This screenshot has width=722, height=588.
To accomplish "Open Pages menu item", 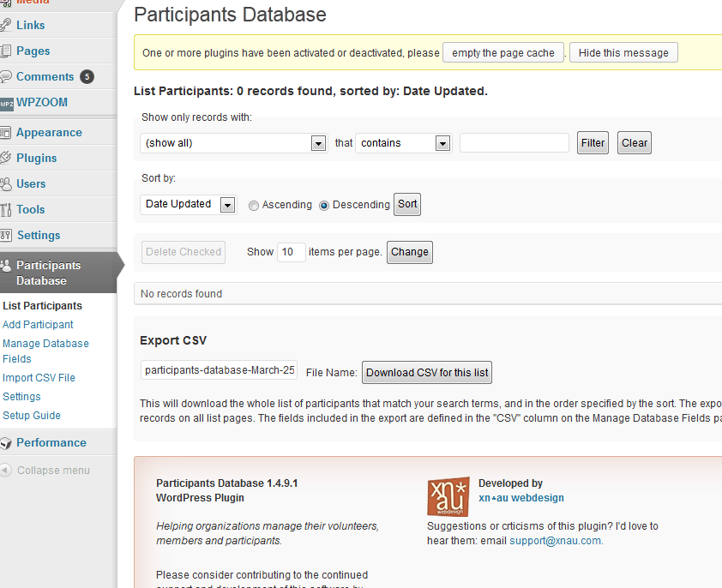I will tap(33, 51).
